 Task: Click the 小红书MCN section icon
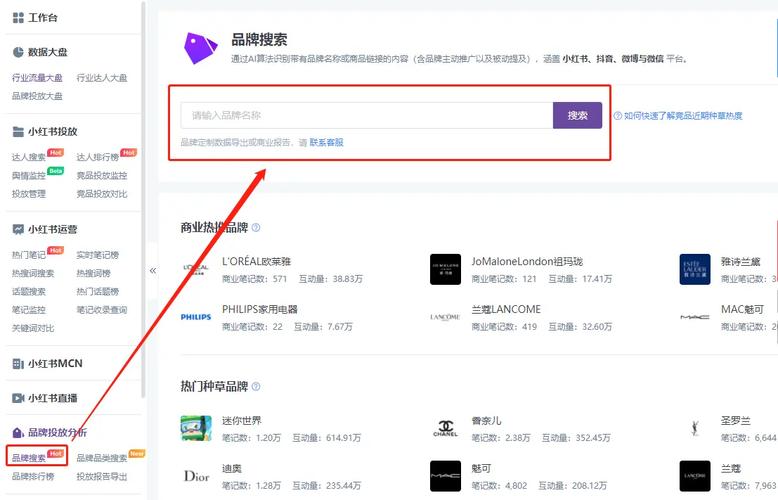pos(18,364)
